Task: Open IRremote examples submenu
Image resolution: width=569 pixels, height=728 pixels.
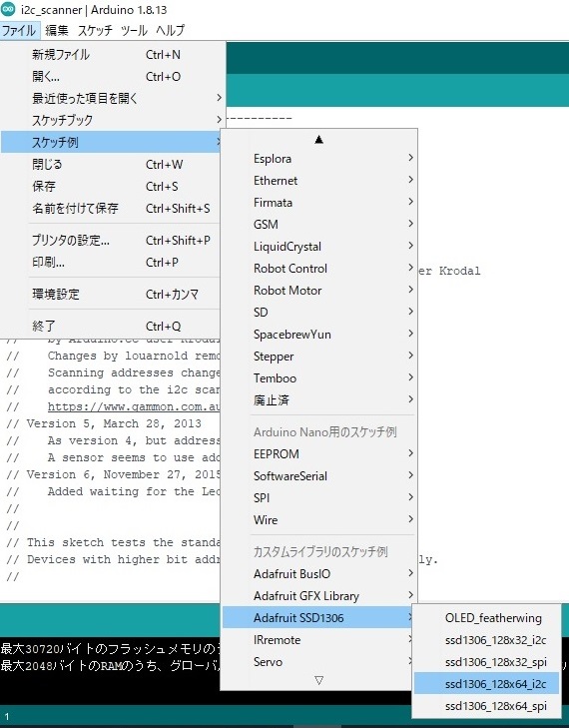Action: (318, 640)
